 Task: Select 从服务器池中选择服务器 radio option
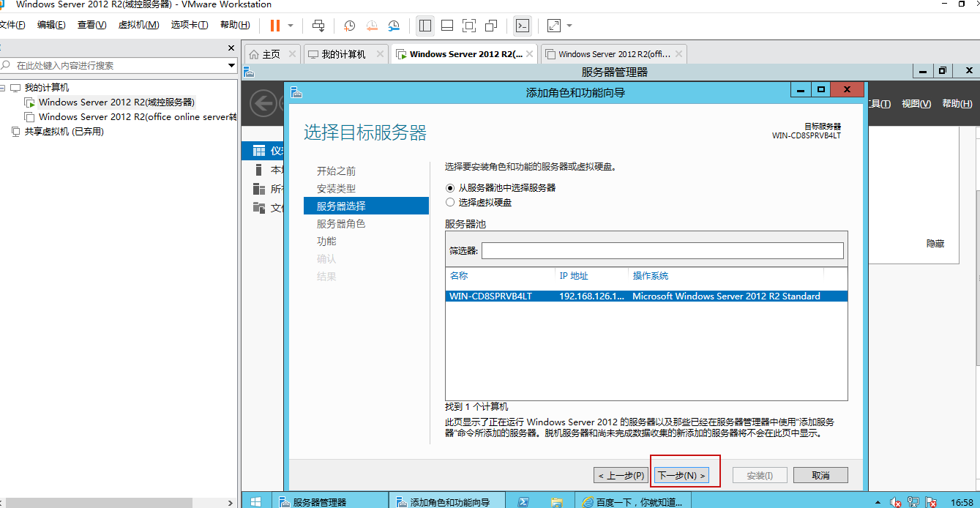(x=450, y=187)
